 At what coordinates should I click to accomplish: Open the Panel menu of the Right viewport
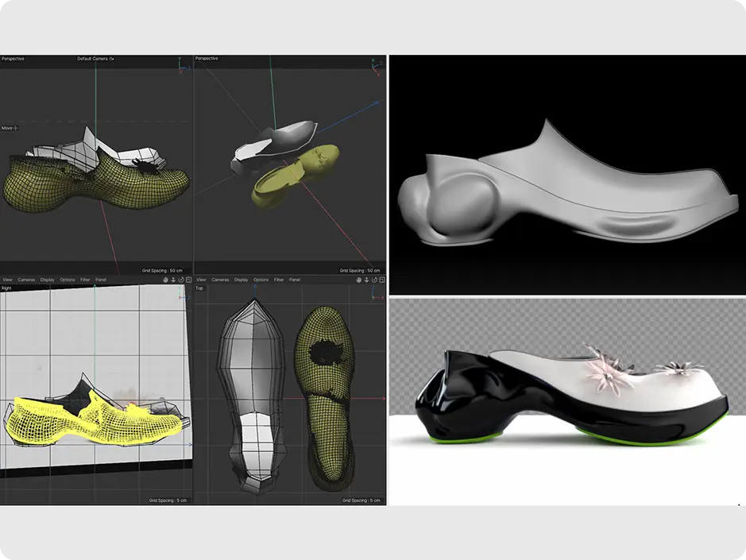point(101,280)
